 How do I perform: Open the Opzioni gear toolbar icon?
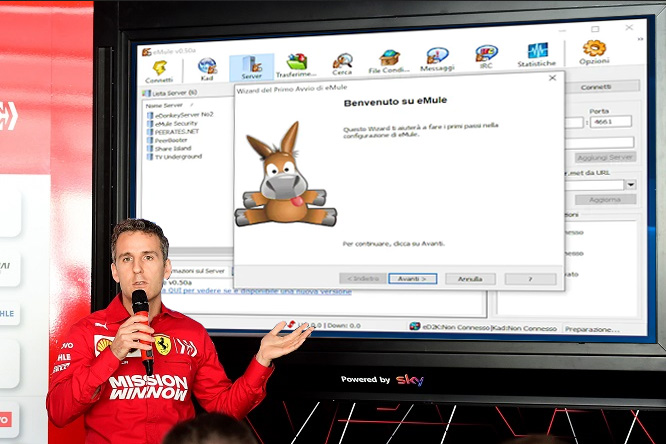point(594,48)
